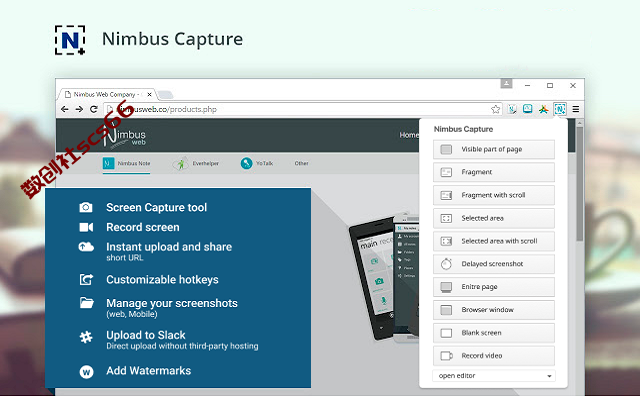640x400 pixels.
Task: Open the Home link in site header
Action: pos(409,135)
